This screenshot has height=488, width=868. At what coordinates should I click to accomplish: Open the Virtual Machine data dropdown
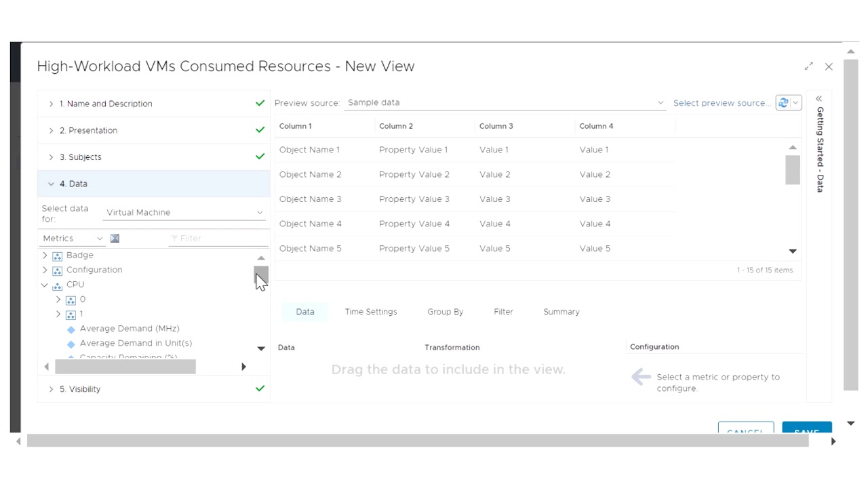[x=184, y=212]
